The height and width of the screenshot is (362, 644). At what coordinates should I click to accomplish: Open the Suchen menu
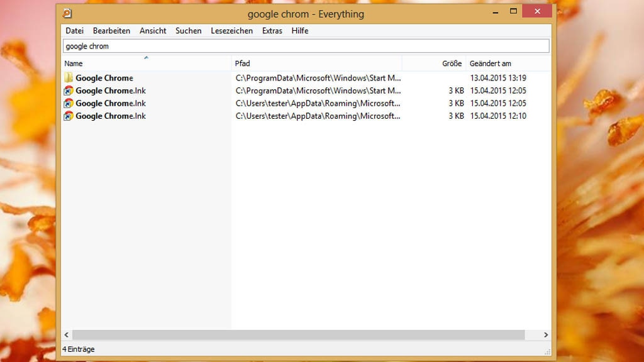click(189, 31)
